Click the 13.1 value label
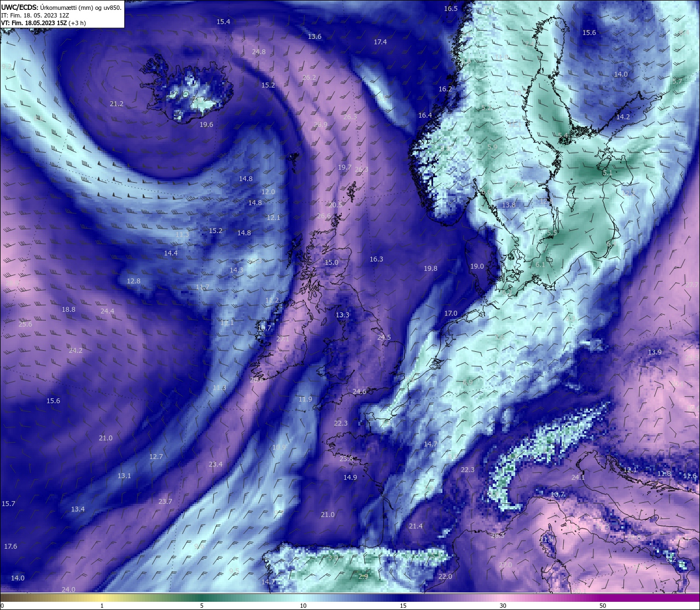 124,476
